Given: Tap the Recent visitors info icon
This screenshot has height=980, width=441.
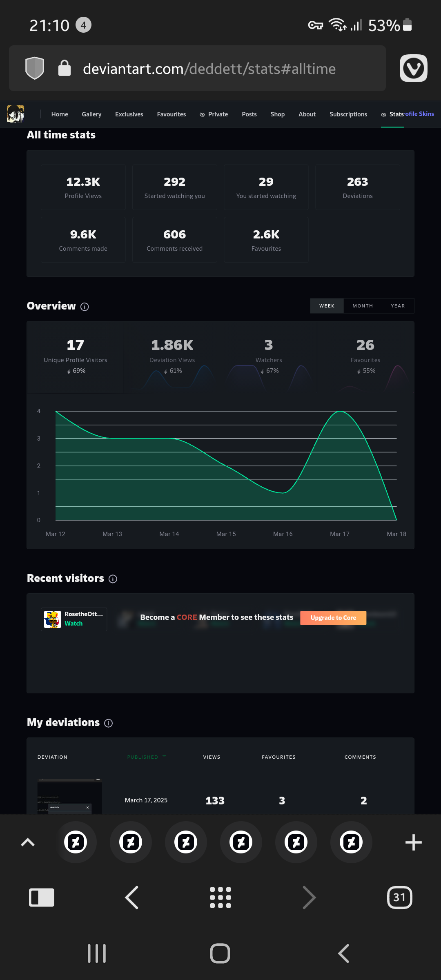Looking at the screenshot, I should pyautogui.click(x=113, y=579).
